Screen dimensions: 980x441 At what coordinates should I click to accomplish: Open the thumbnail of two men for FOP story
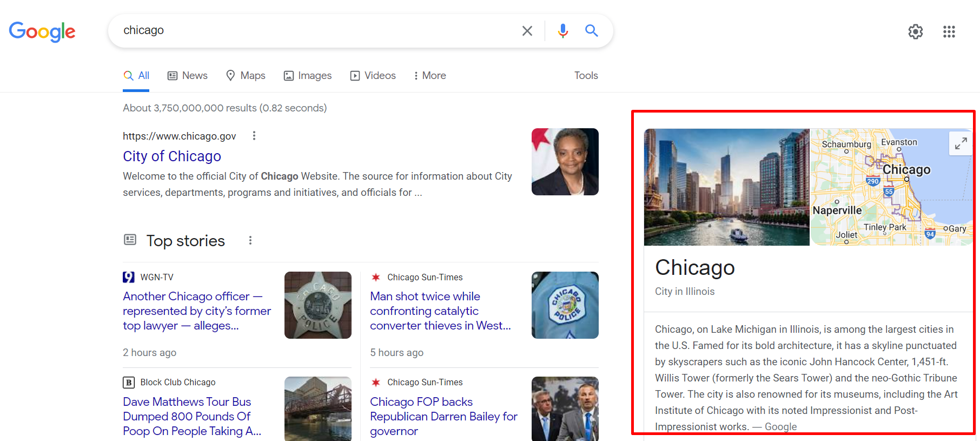tap(565, 409)
